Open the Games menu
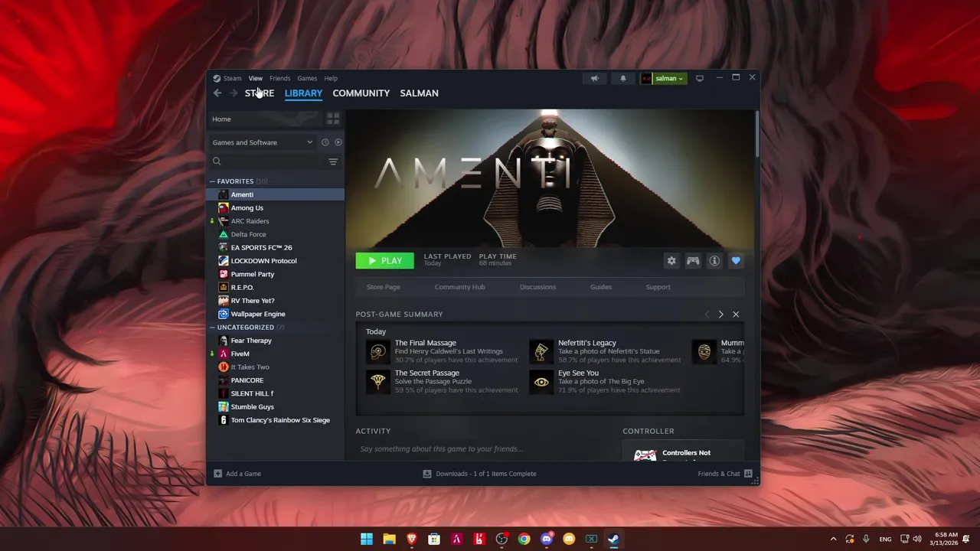Viewport: 980px width, 551px height. pyautogui.click(x=307, y=78)
